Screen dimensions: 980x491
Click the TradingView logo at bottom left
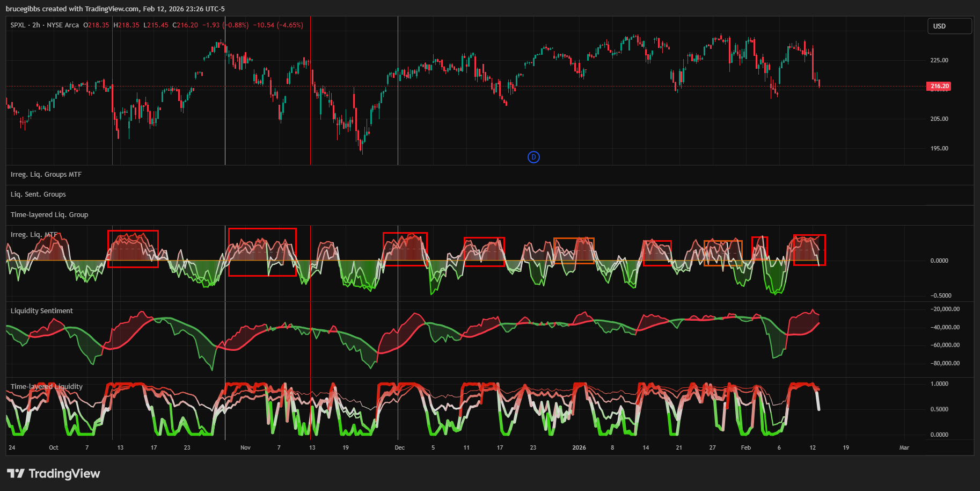coord(54,473)
